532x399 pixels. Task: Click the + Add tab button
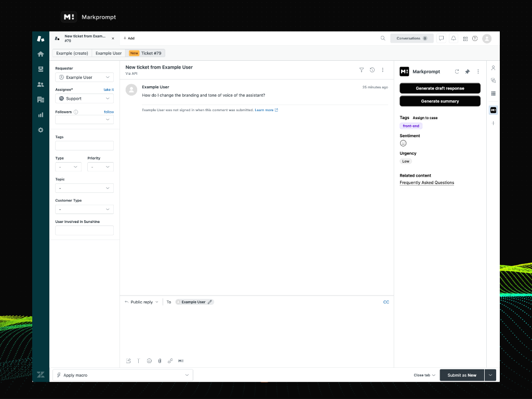(129, 38)
